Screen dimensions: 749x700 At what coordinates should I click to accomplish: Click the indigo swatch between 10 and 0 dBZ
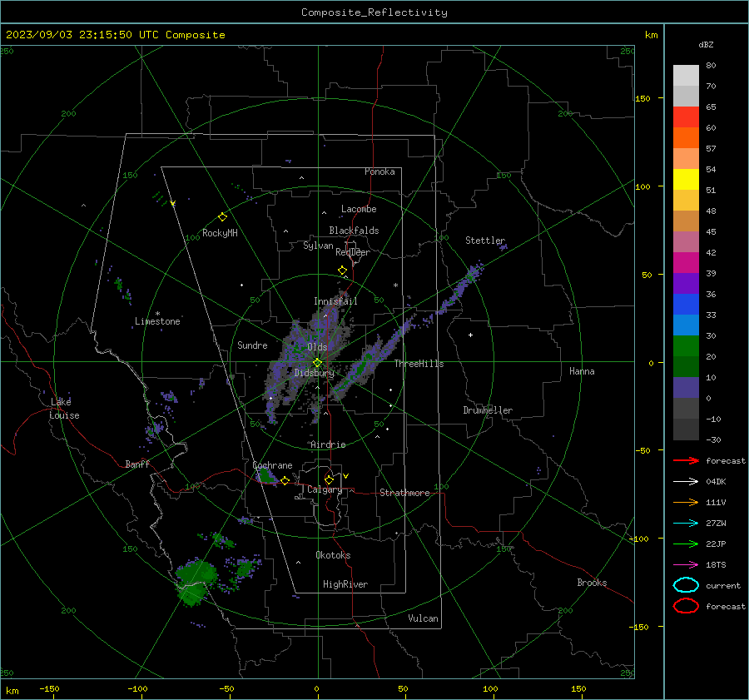coord(686,387)
